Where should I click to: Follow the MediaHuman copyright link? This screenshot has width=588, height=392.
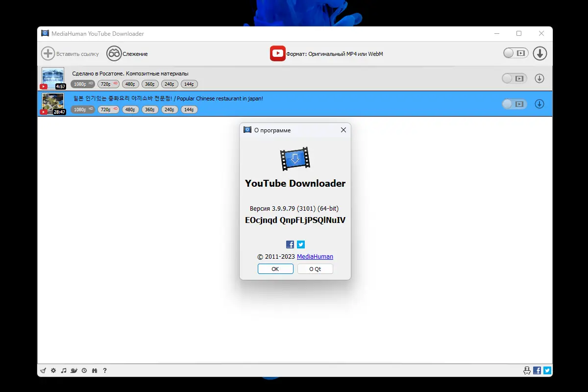pos(315,256)
